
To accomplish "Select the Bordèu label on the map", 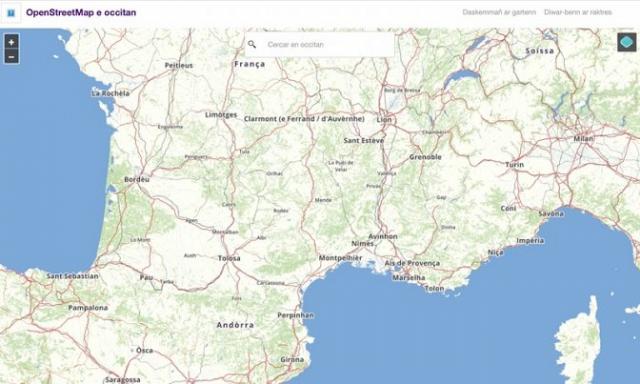I will [x=137, y=179].
